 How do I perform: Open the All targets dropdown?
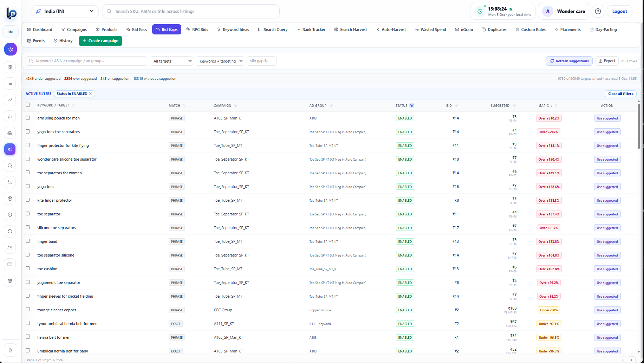(171, 61)
